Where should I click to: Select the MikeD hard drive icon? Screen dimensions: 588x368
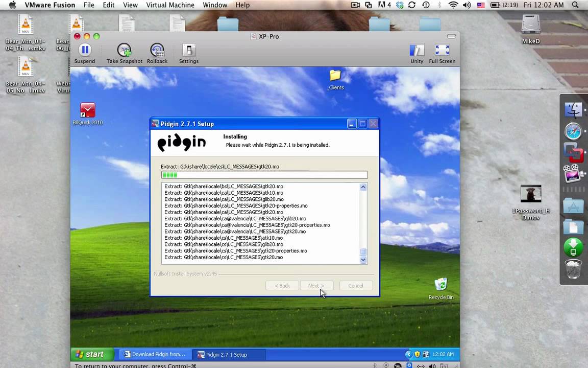click(531, 29)
